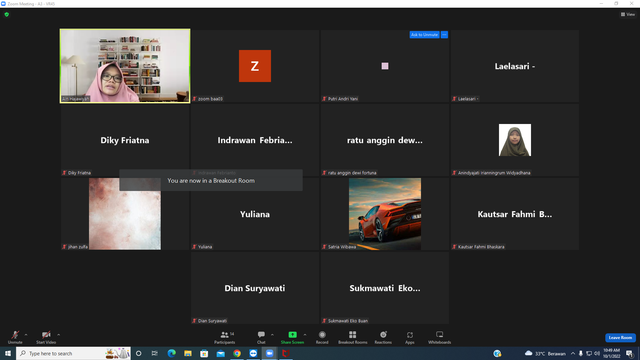Click the Kautsar Fahmi B... tile

(515, 214)
